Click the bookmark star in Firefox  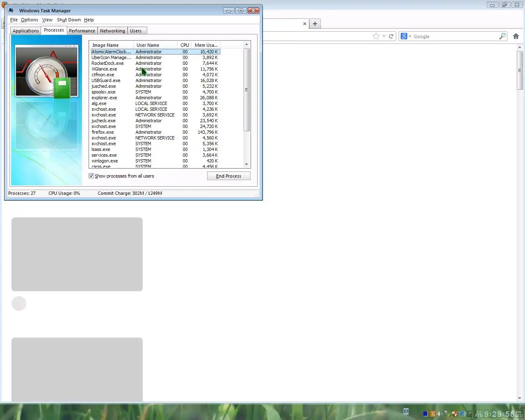click(376, 36)
